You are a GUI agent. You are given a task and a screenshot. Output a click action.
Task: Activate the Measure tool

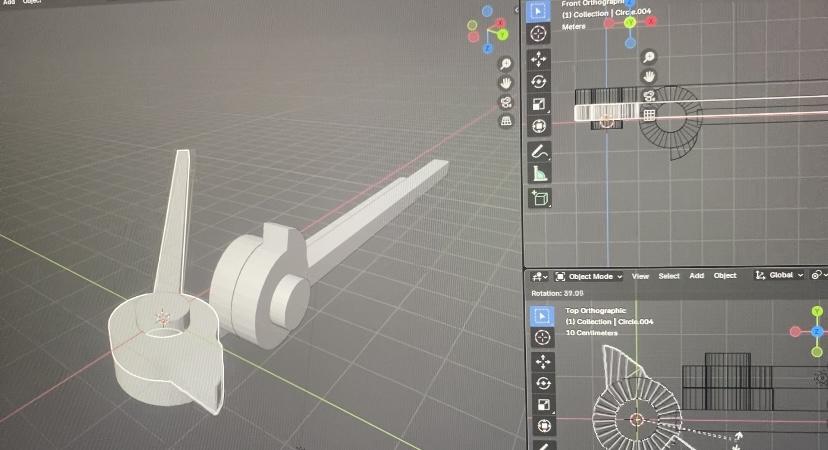(x=539, y=174)
